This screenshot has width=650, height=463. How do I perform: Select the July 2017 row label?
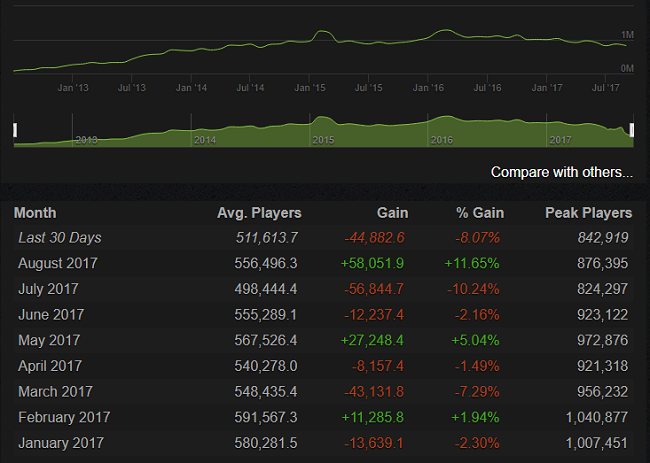pos(48,289)
